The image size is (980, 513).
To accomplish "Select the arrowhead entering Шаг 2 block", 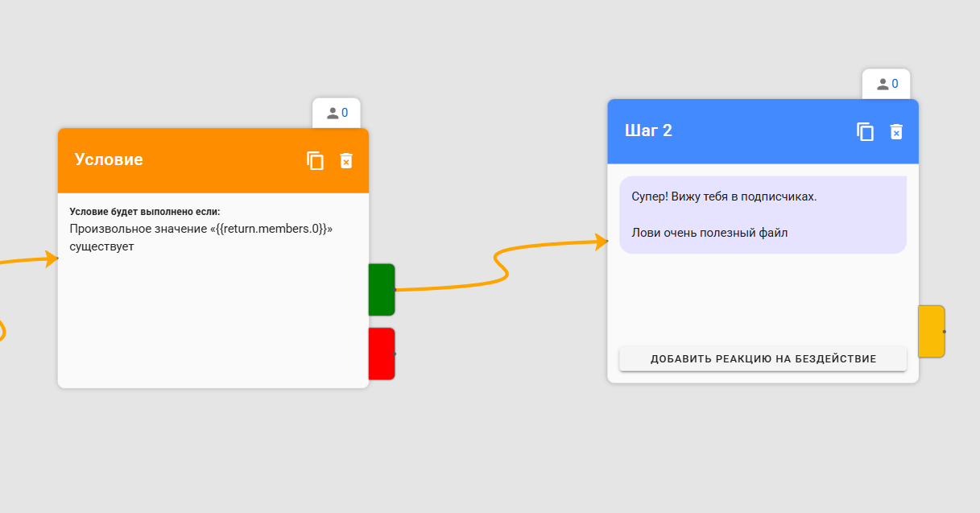I will pyautogui.click(x=601, y=241).
